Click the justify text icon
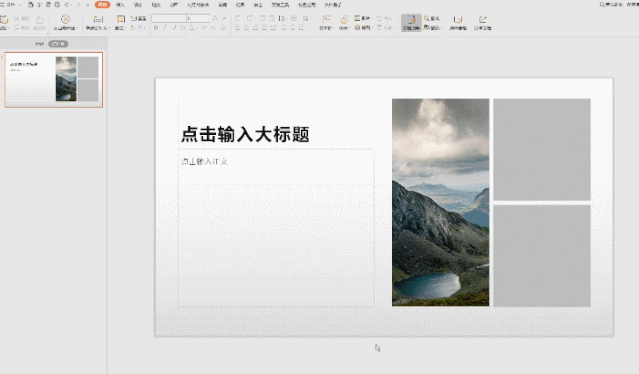Image resolution: width=639 pixels, height=374 pixels. coord(264,27)
